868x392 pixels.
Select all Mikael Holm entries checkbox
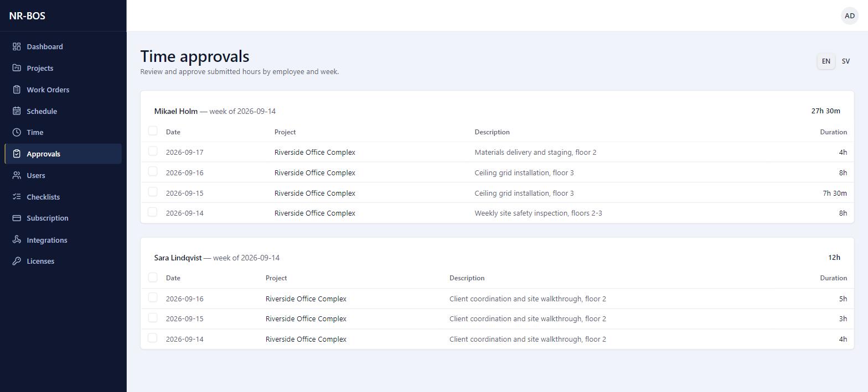[153, 131]
